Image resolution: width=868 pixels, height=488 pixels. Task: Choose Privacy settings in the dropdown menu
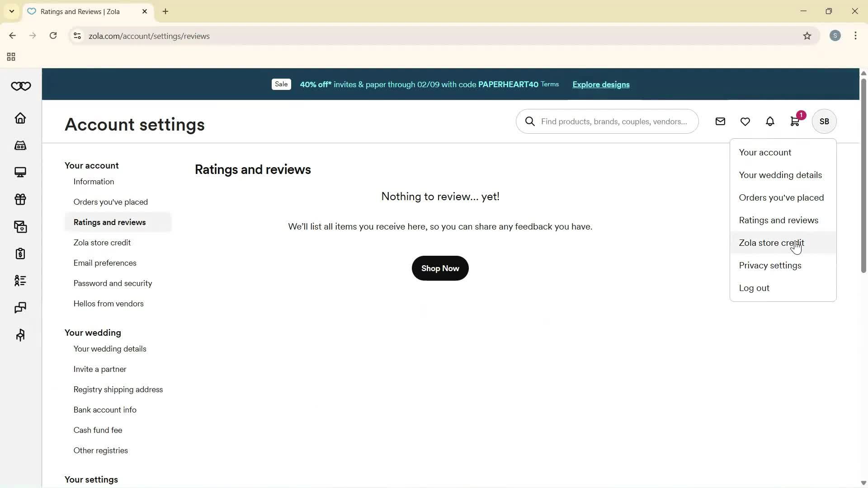click(x=770, y=265)
